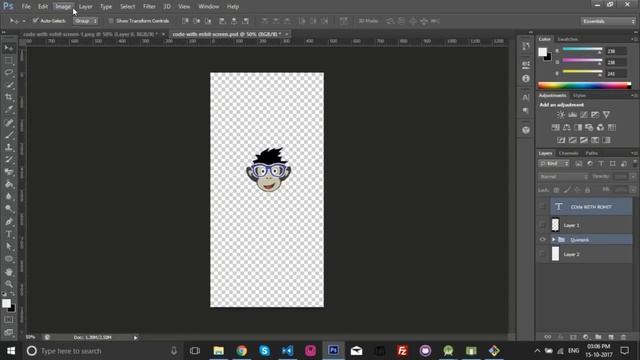Click the toolbox background color swatch

click(x=11, y=308)
